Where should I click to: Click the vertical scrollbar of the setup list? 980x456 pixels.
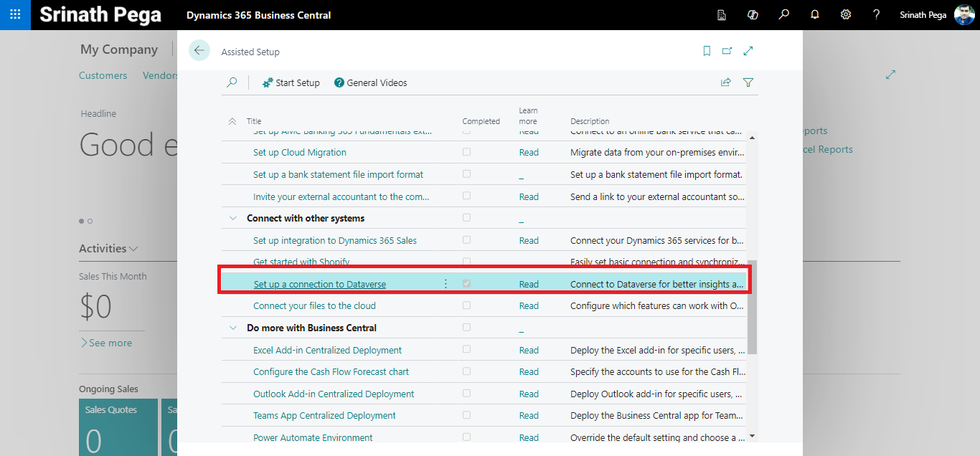752,307
